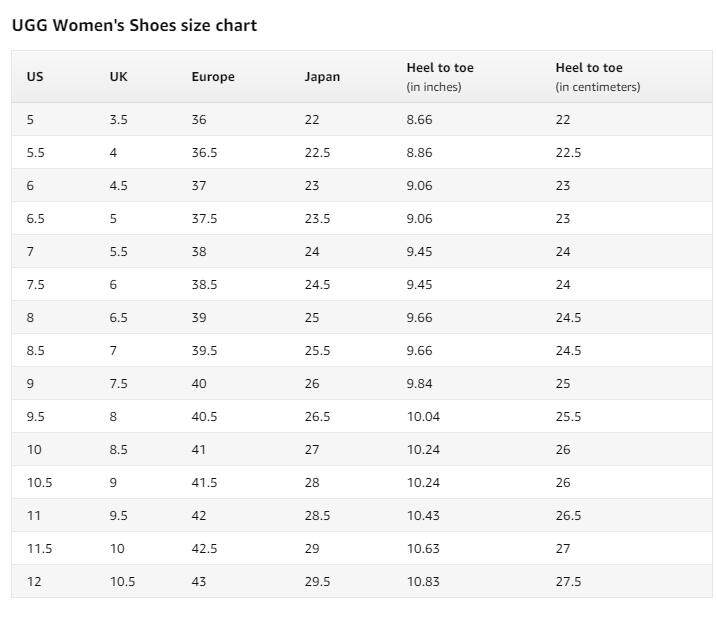This screenshot has width=717, height=622.
Task: Click the 10.83 inches heel-to-toe cell
Action: pyautogui.click(x=423, y=582)
